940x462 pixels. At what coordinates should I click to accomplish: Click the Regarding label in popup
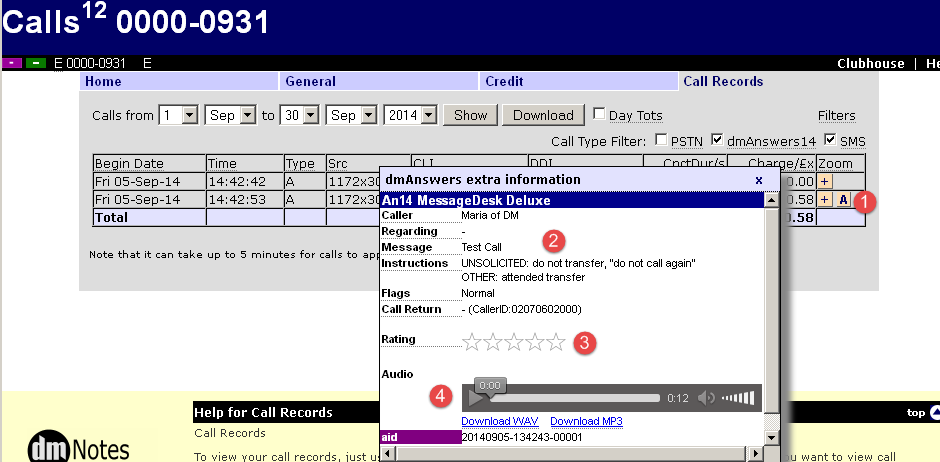click(409, 231)
